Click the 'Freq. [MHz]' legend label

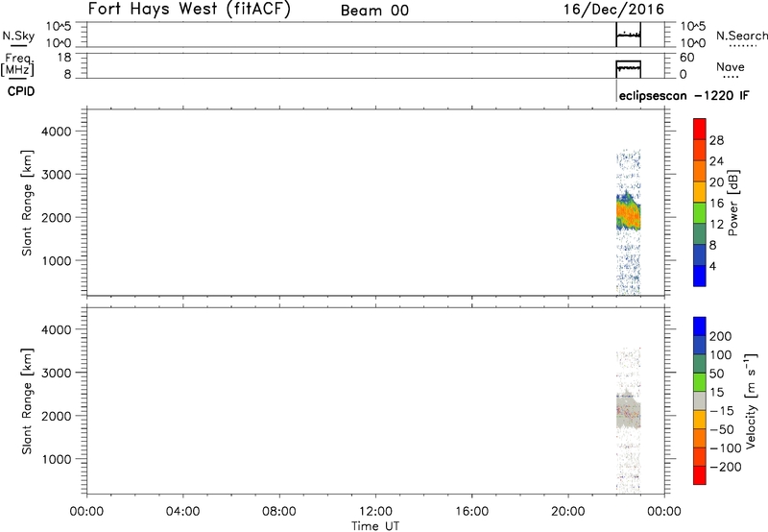click(18, 64)
